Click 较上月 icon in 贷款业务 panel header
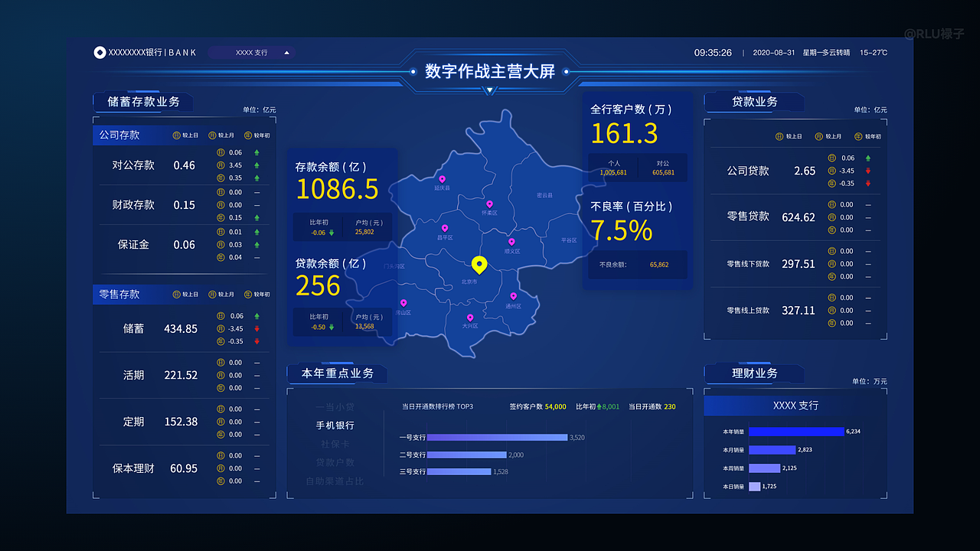This screenshot has height=551, width=980. click(x=818, y=136)
